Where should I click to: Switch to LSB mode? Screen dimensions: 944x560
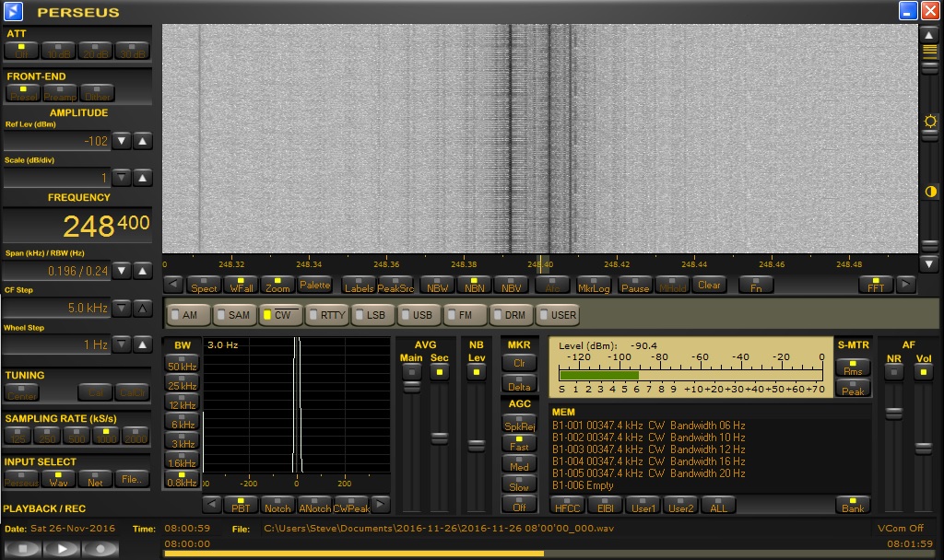coord(373,315)
